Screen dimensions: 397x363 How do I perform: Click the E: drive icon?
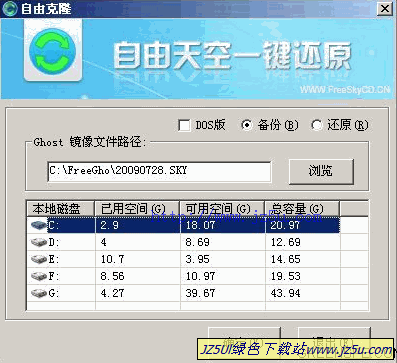coord(39,259)
